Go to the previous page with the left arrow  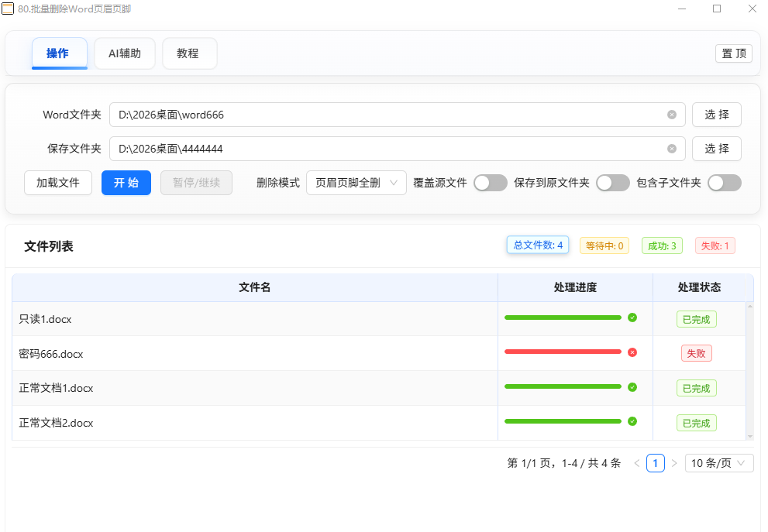click(637, 463)
